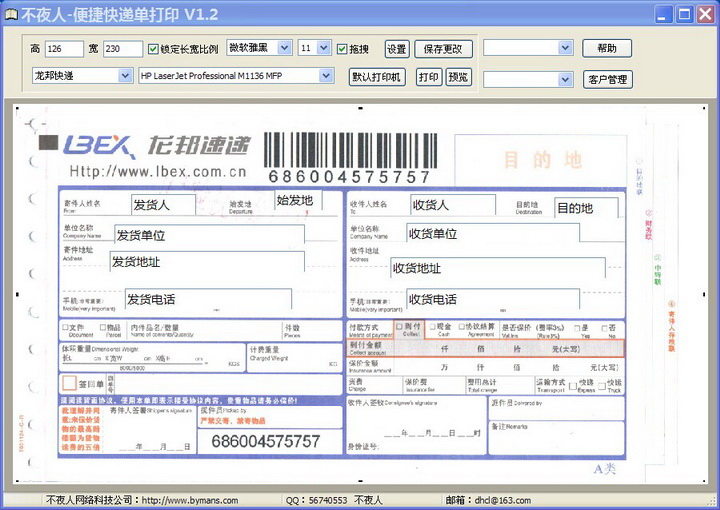Click the 不夜人网络科技公司 status text
Viewport: 720px width, 510px height.
click(x=89, y=500)
